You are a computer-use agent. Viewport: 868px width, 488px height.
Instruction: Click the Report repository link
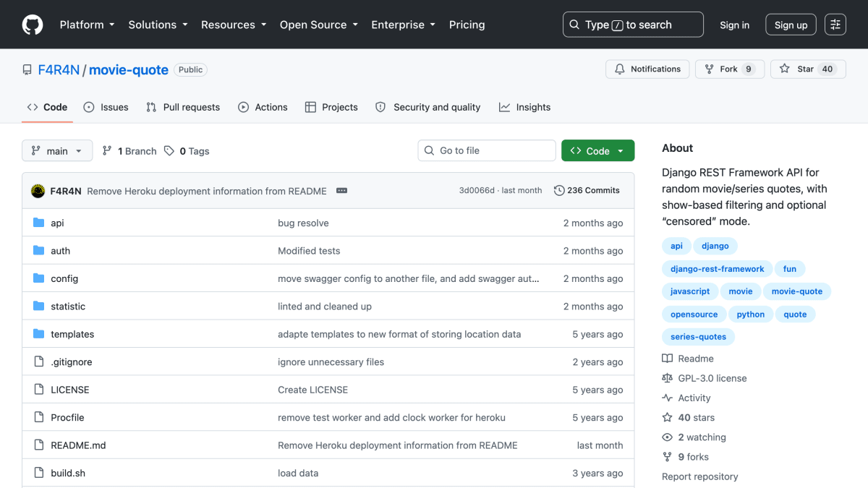click(x=700, y=476)
